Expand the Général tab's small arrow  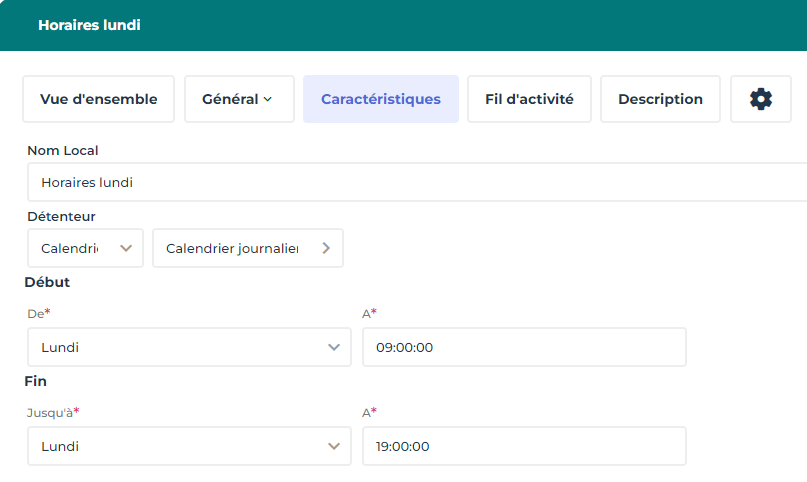[268, 100]
